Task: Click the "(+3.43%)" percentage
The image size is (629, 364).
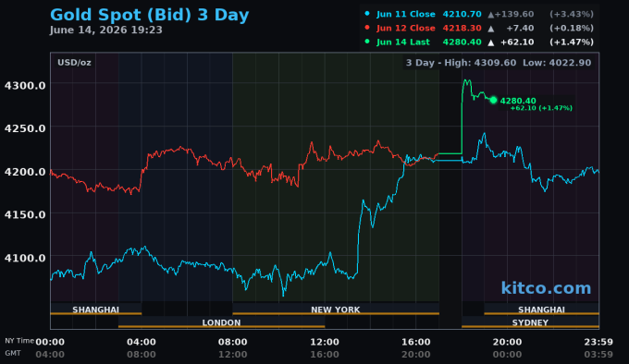Action: coord(572,14)
